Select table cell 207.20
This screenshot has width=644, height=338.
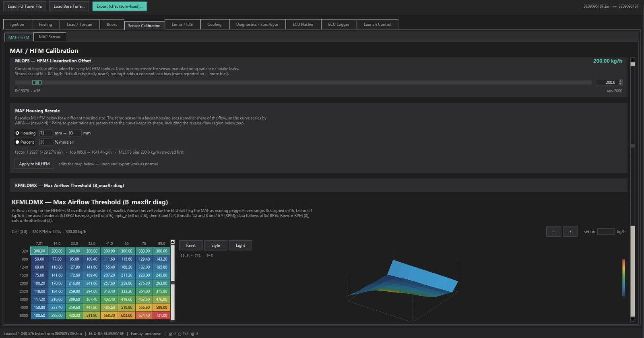[109, 275]
